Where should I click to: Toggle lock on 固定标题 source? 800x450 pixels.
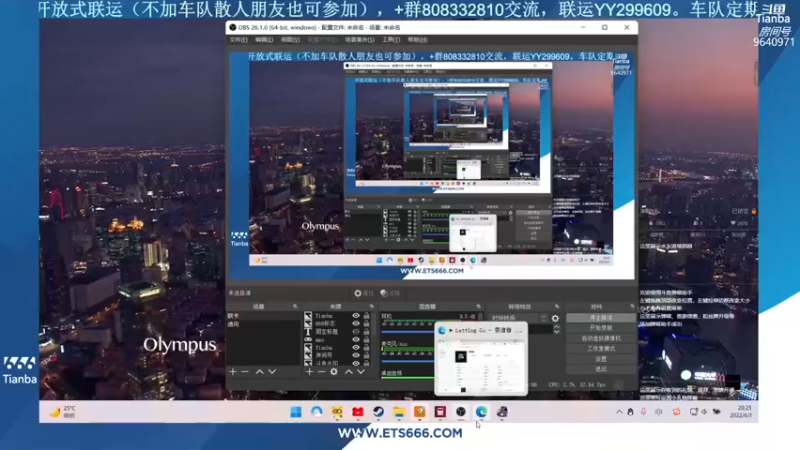pos(366,332)
